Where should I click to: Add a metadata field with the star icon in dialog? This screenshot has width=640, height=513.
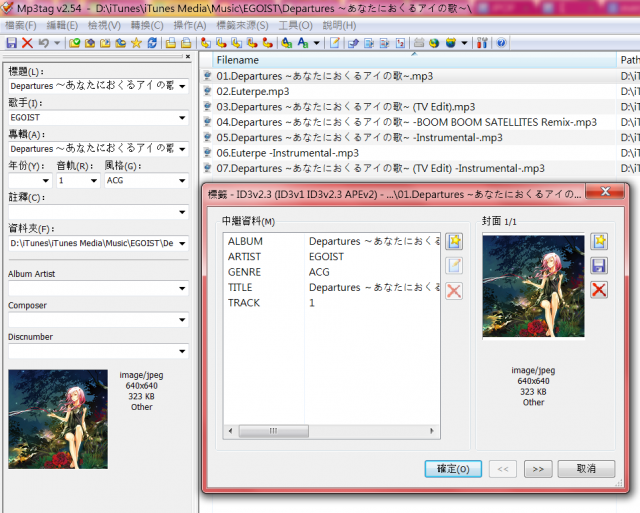(454, 241)
